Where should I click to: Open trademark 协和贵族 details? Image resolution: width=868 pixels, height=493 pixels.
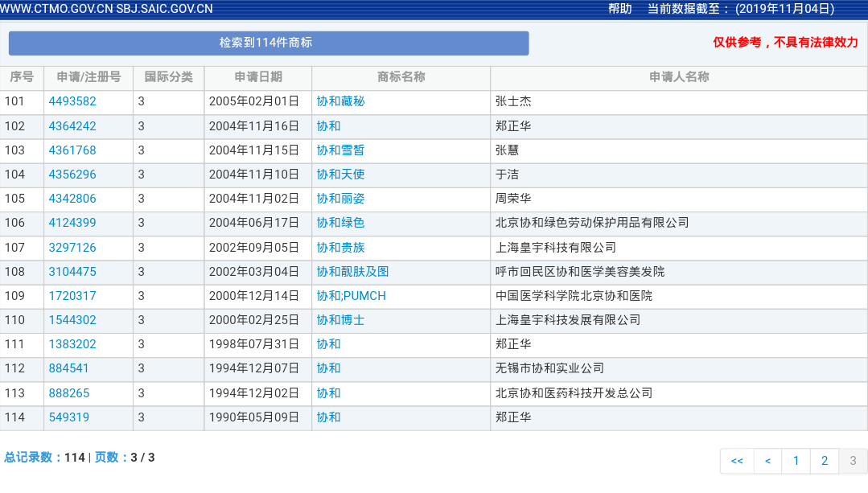click(340, 247)
